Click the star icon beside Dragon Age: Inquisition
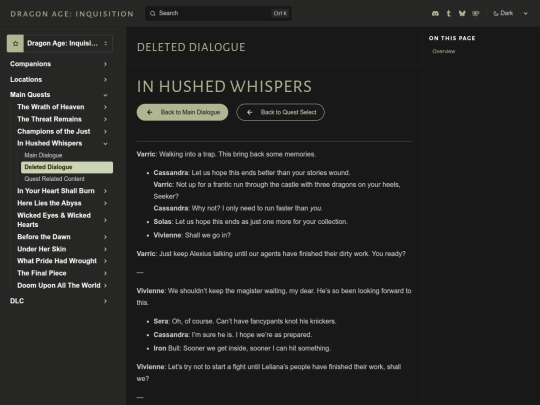The height and width of the screenshot is (405, 540). (x=15, y=43)
